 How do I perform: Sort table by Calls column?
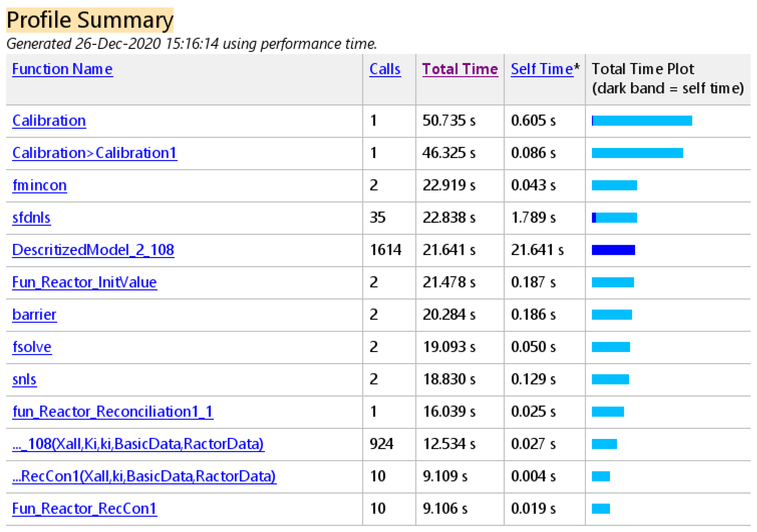pyautogui.click(x=385, y=69)
